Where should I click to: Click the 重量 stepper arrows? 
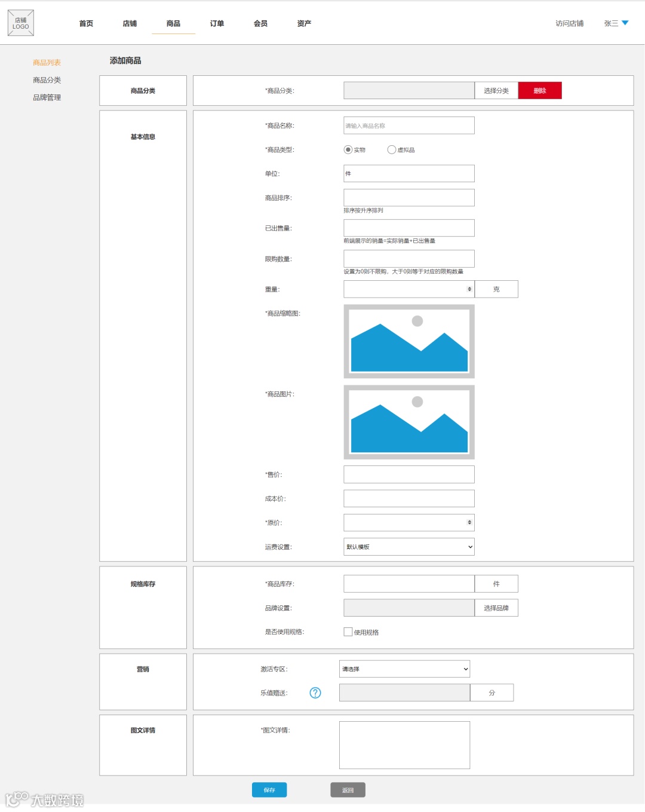pos(469,289)
